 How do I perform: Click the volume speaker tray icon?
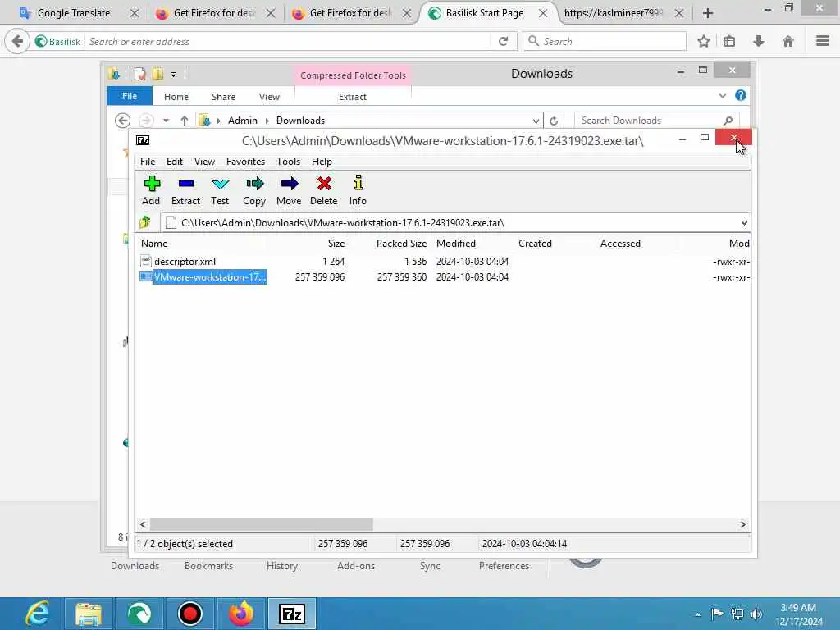point(756,614)
